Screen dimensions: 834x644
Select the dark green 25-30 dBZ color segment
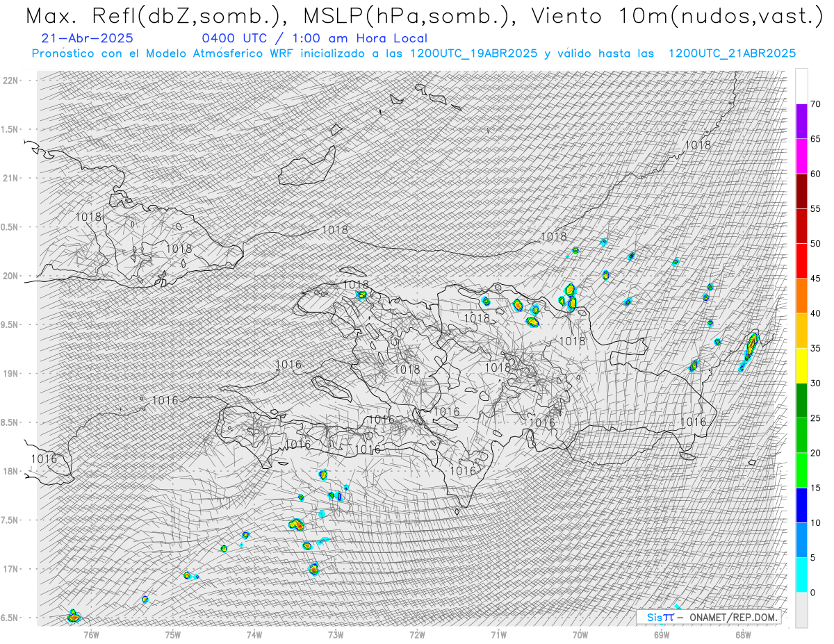pyautogui.click(x=801, y=400)
